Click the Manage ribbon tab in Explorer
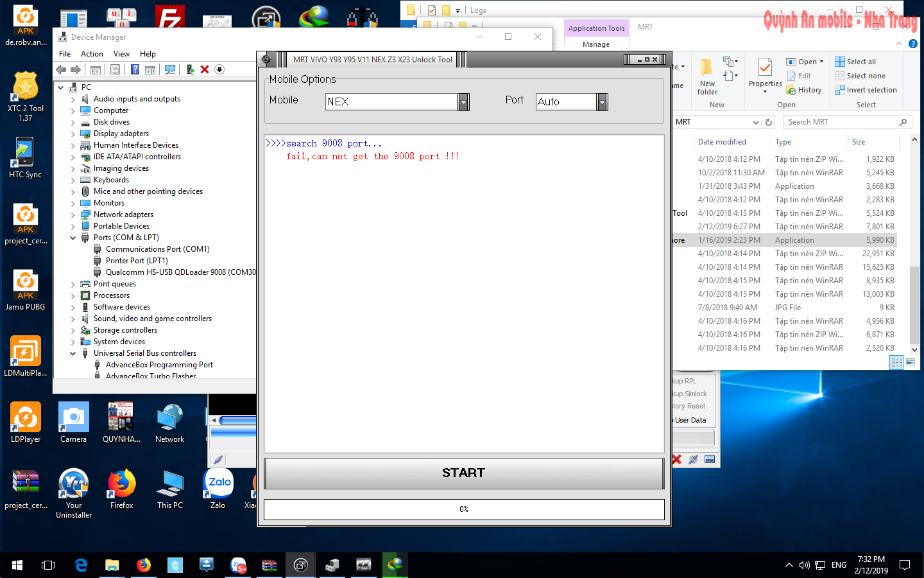This screenshot has width=924, height=578. (596, 44)
